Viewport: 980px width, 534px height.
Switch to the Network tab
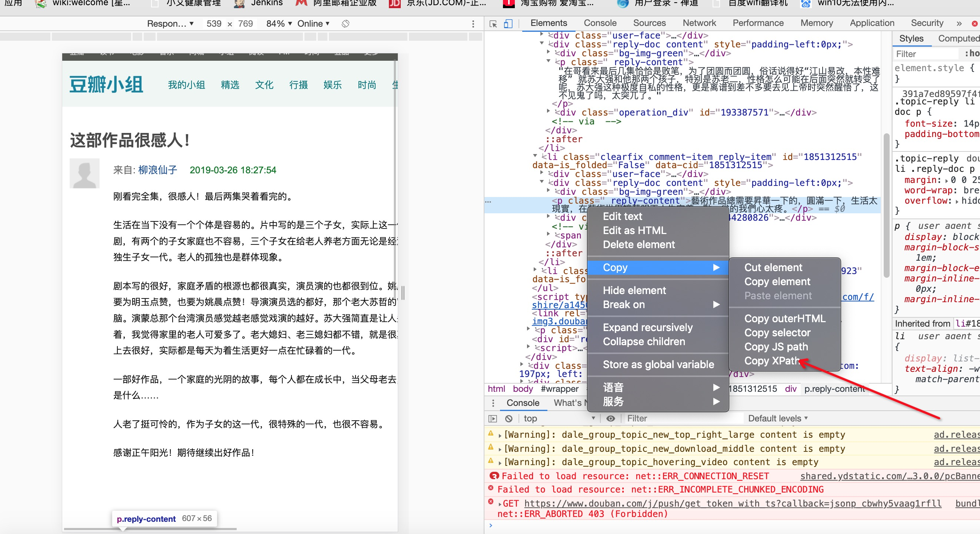click(x=699, y=23)
